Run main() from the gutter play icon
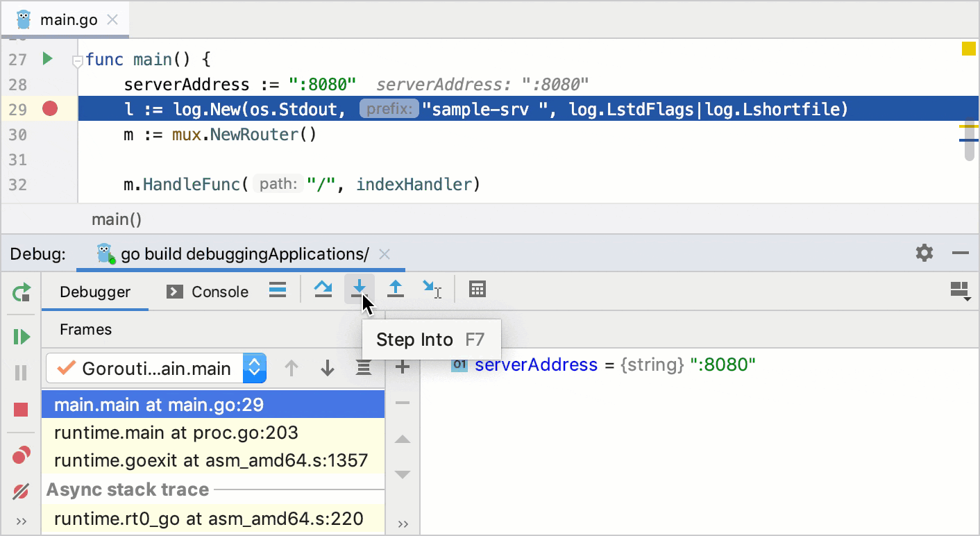 coord(47,60)
